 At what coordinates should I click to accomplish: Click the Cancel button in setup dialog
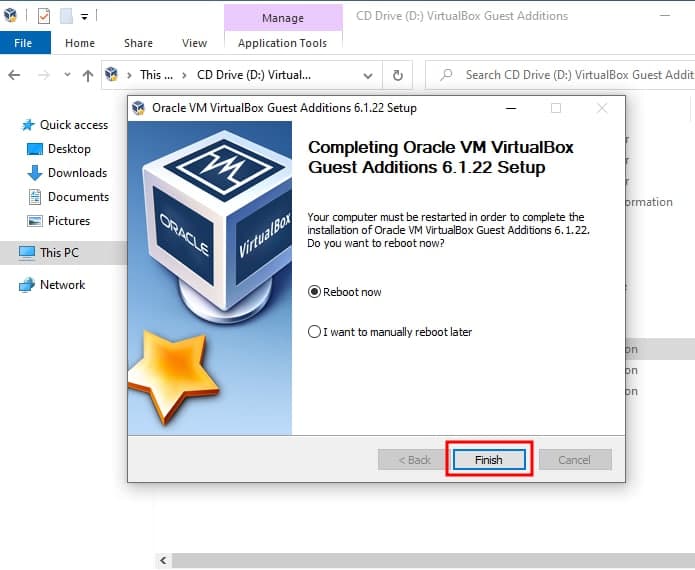[x=575, y=460]
